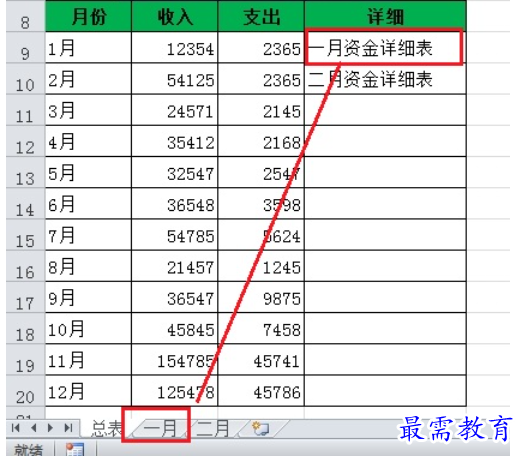Select the 1月 month cell
This screenshot has width=521, height=460.
coord(88,47)
